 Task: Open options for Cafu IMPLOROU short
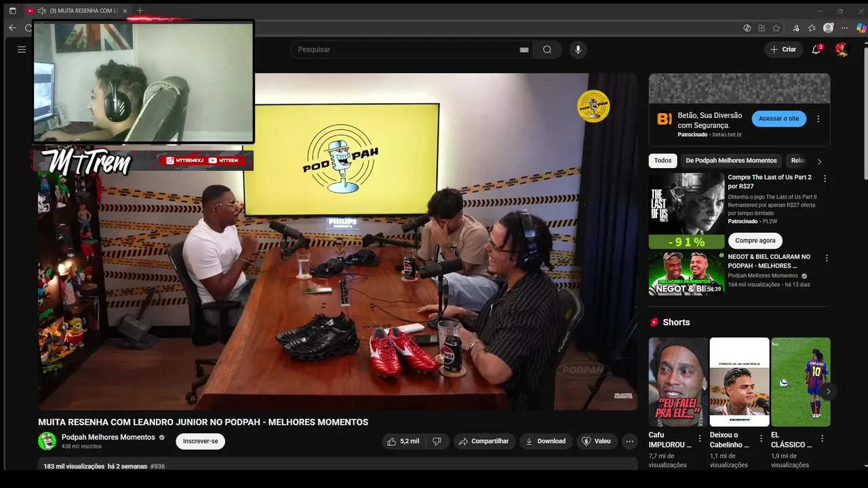pyautogui.click(x=700, y=439)
